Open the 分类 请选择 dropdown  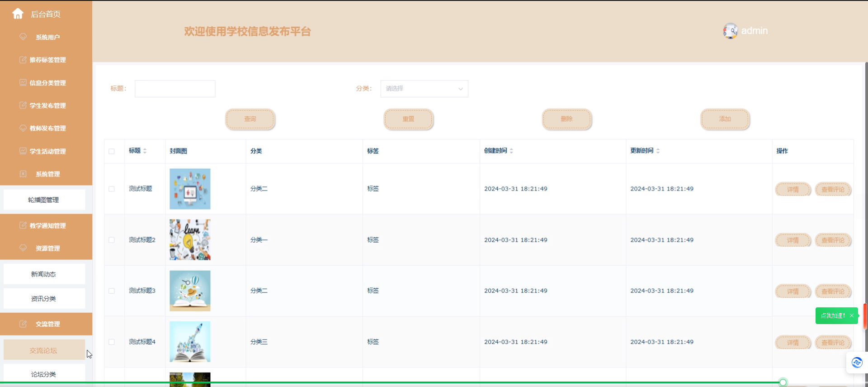click(x=424, y=89)
